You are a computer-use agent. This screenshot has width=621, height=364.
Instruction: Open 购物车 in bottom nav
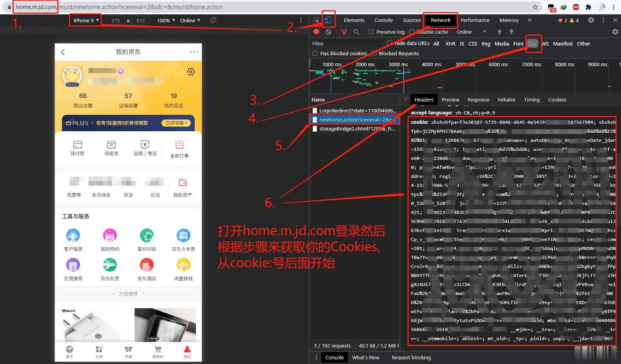click(158, 352)
